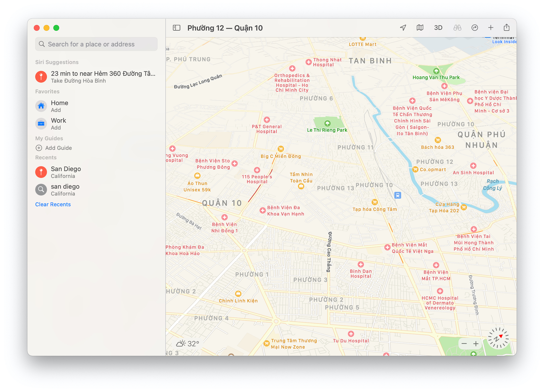Click Bệnh Viện Phụ Sản MêKông marker
Screen dimensions: 544x392
(444, 86)
